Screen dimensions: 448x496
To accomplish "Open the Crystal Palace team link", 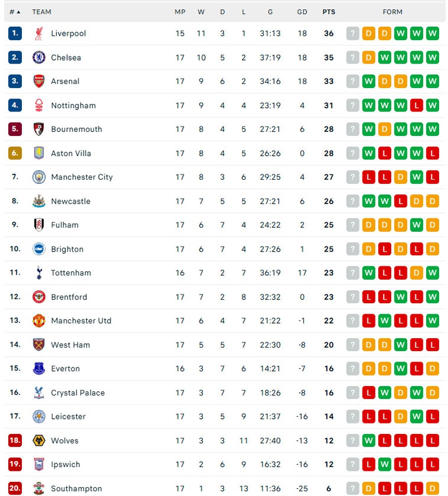I will (x=78, y=393).
